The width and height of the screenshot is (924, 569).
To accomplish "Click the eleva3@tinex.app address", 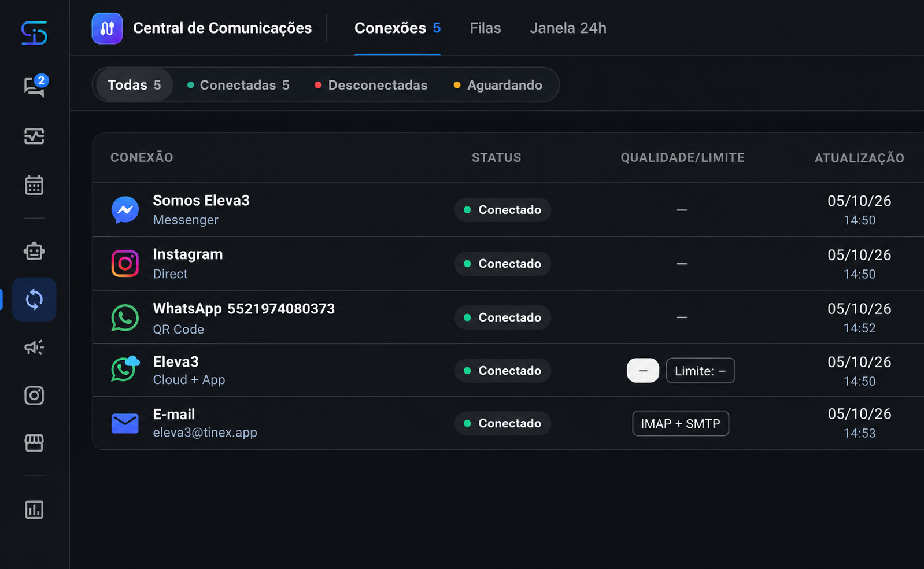I will (x=205, y=433).
